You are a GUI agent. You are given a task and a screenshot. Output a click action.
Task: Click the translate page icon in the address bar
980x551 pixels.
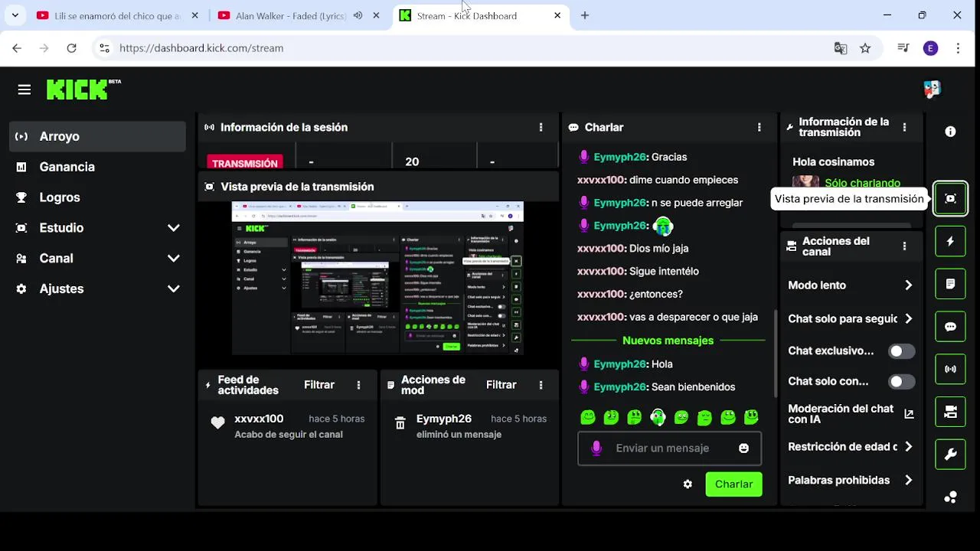pos(841,48)
